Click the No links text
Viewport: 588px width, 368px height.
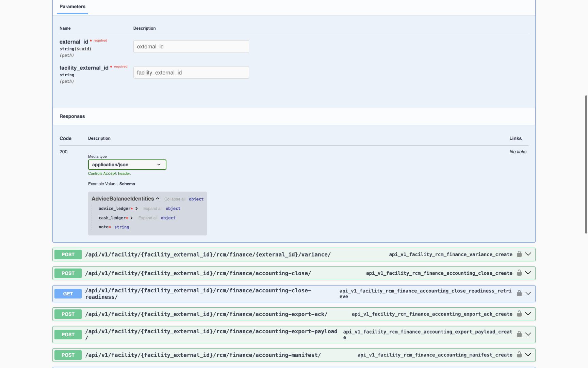point(518,152)
